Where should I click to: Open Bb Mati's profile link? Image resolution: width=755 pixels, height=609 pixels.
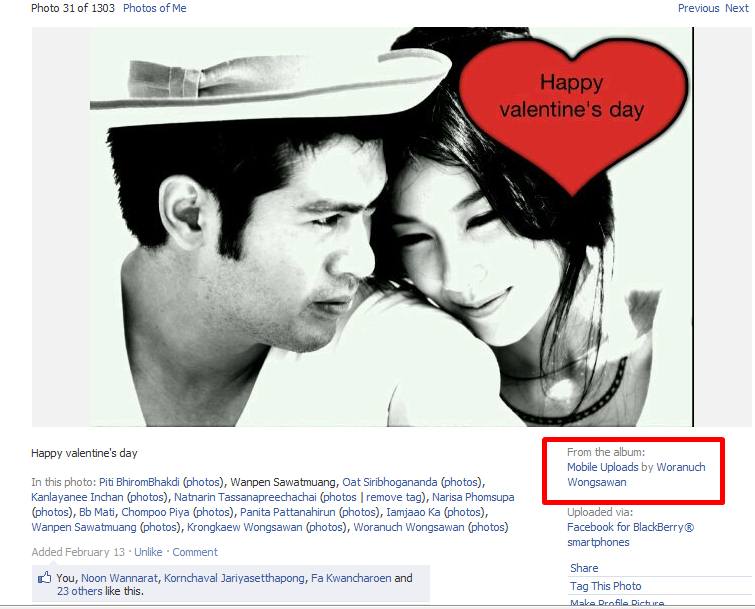[97, 512]
